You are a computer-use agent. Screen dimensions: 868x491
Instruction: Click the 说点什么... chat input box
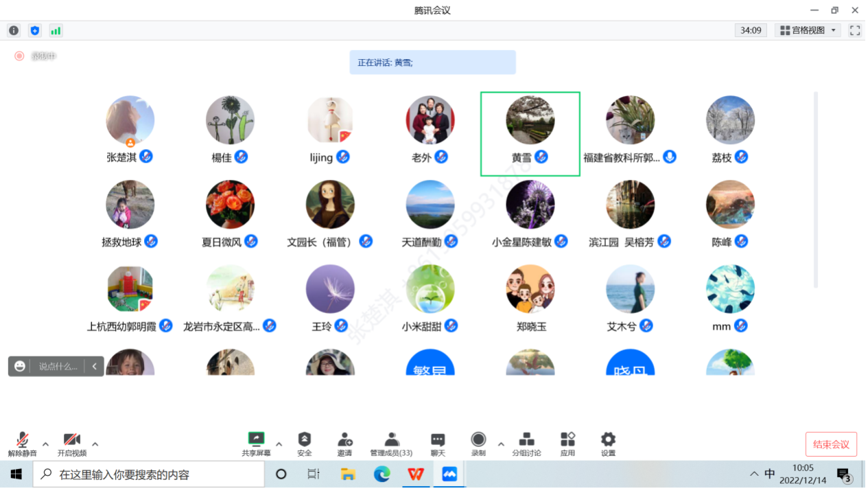click(58, 367)
